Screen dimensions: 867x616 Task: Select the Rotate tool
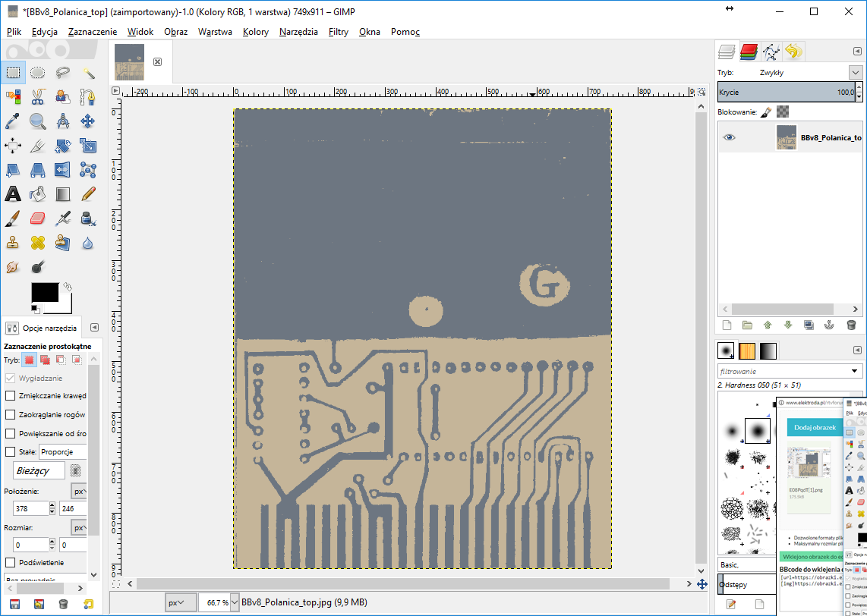[x=62, y=146]
